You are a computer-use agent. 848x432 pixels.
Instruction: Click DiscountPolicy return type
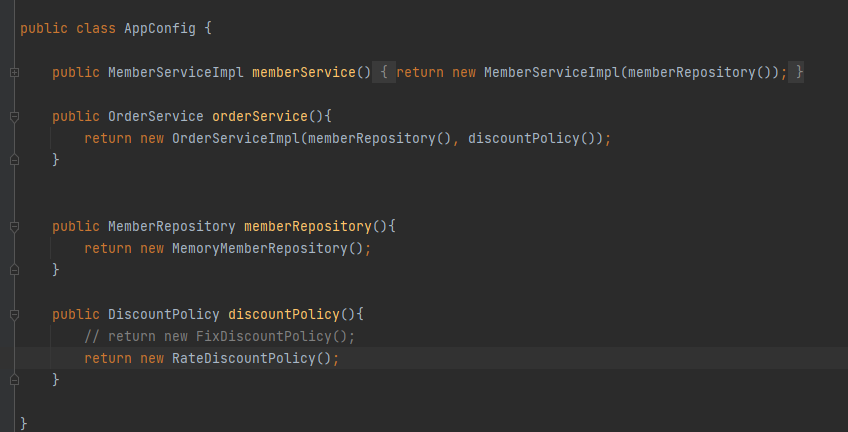(164, 314)
